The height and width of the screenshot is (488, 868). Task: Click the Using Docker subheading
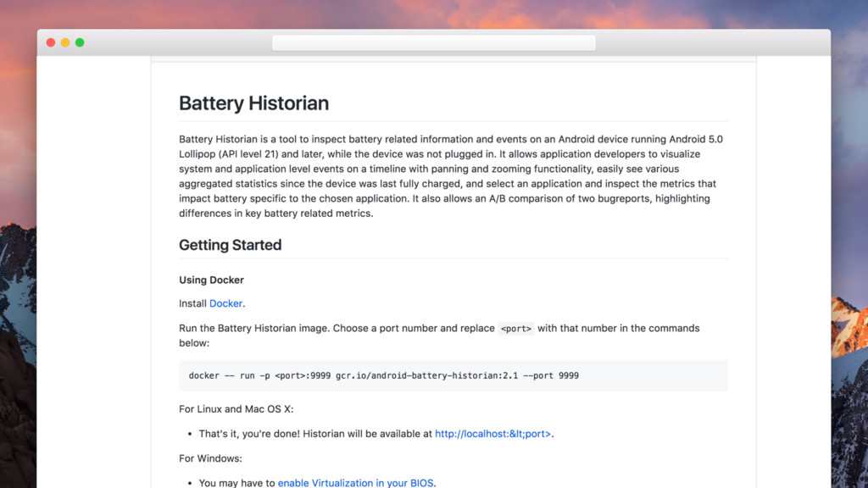pyautogui.click(x=211, y=280)
